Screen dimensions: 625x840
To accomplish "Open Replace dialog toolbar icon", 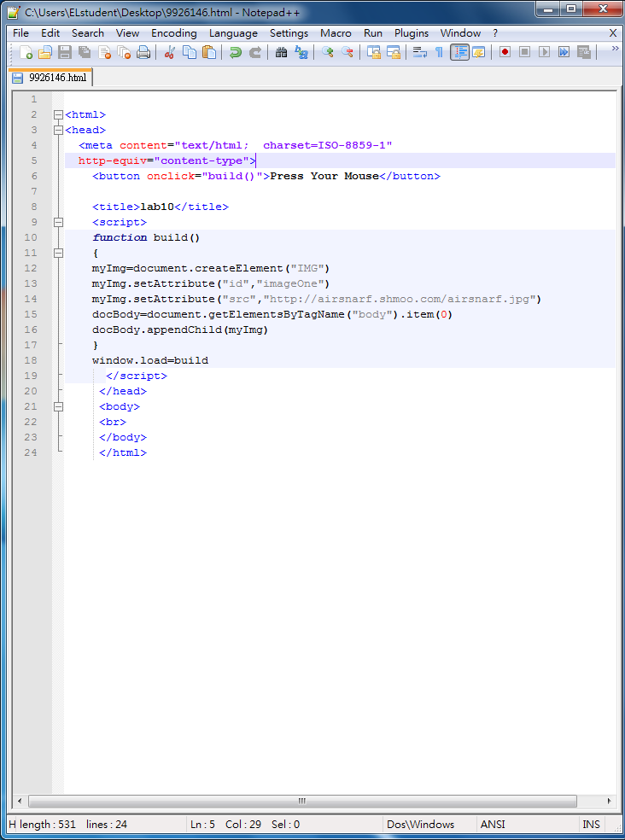I will coord(301,52).
